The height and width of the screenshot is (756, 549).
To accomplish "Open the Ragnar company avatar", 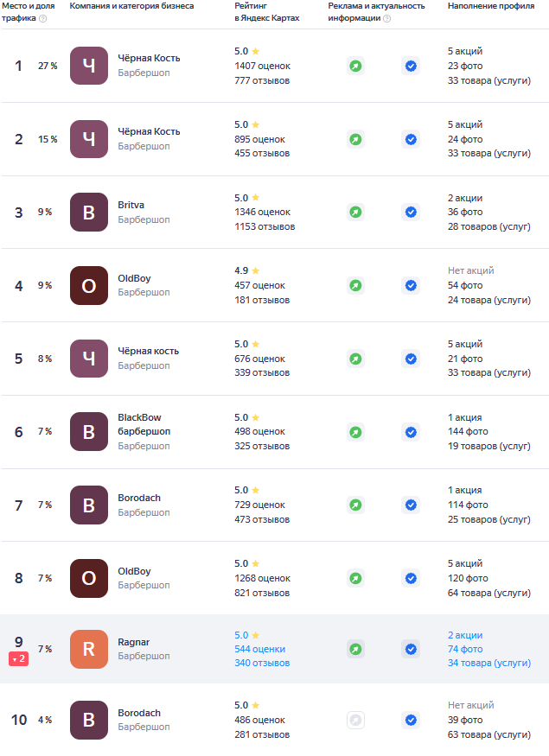I will pos(89,650).
